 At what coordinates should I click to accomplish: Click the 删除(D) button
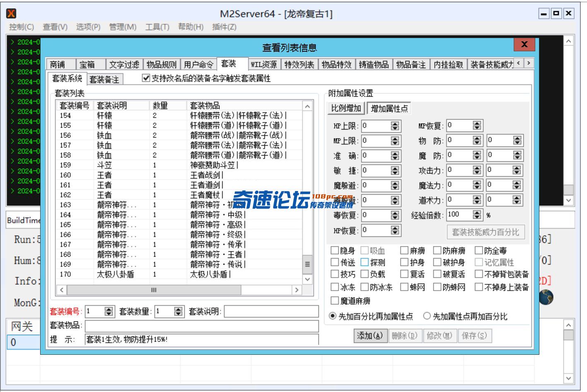pos(404,336)
